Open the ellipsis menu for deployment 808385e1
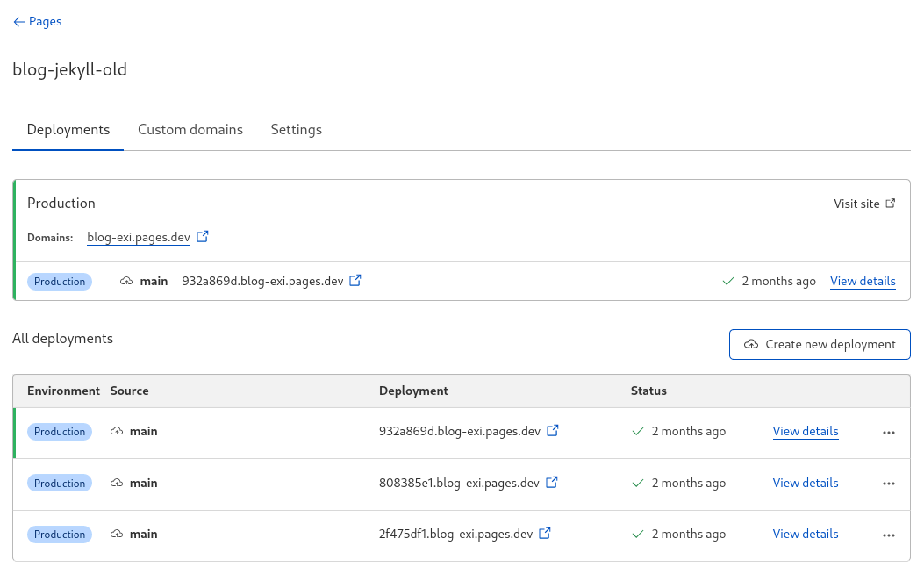The height and width of the screenshot is (574, 924). 888,484
